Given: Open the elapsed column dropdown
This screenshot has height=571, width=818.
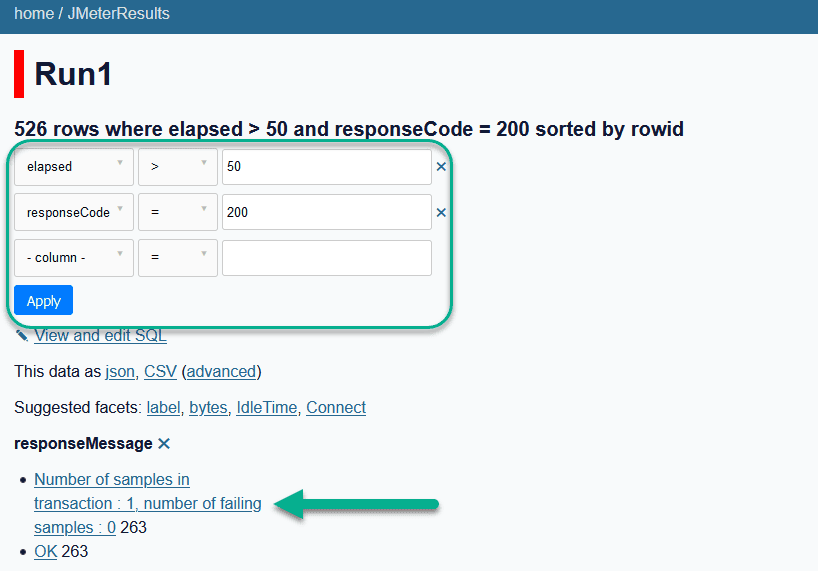Looking at the screenshot, I should 74,167.
